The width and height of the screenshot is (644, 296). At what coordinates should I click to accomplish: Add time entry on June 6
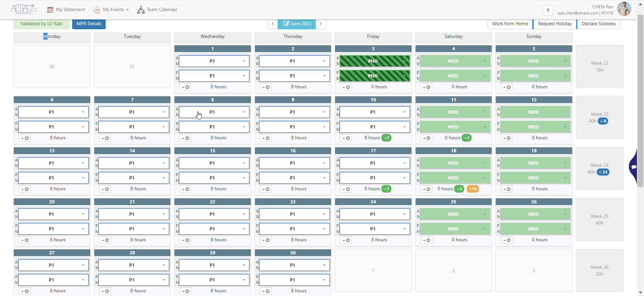(25, 138)
